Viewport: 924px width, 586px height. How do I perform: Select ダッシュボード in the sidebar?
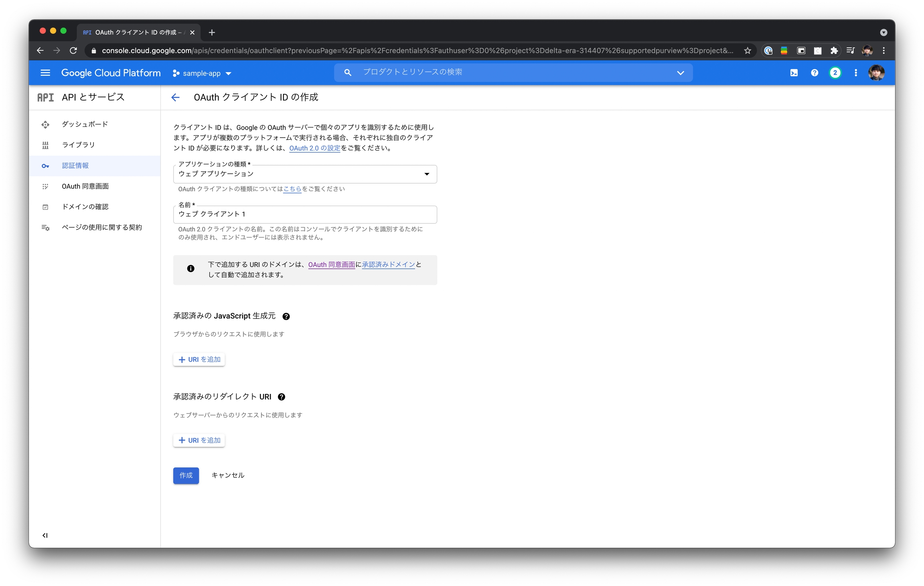tap(85, 124)
